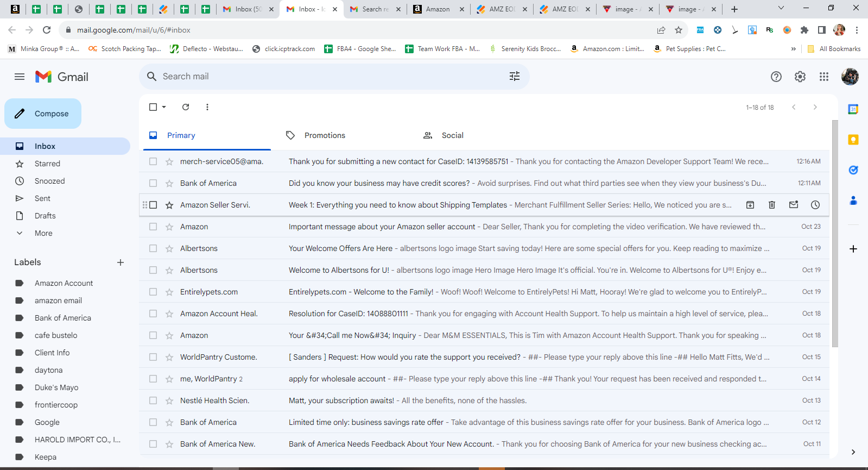
Task: Open the apply for wholesale account email
Action: click(x=484, y=379)
